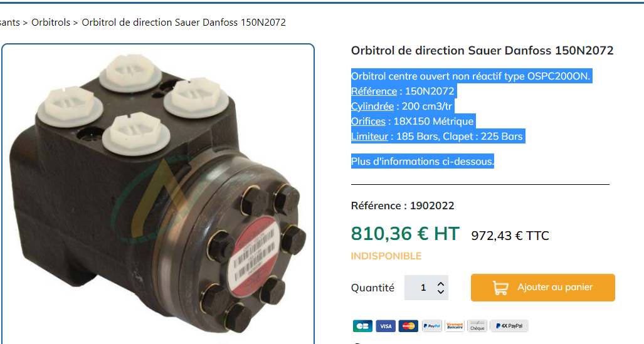The width and height of the screenshot is (644, 344).
Task: Click the product title Orbitrol de direction heading
Action: [482, 50]
